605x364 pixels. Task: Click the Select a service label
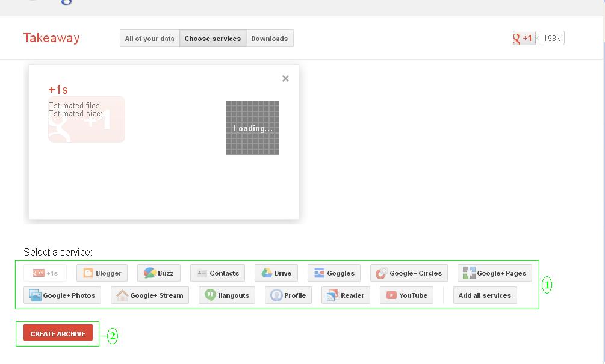pyautogui.click(x=58, y=252)
